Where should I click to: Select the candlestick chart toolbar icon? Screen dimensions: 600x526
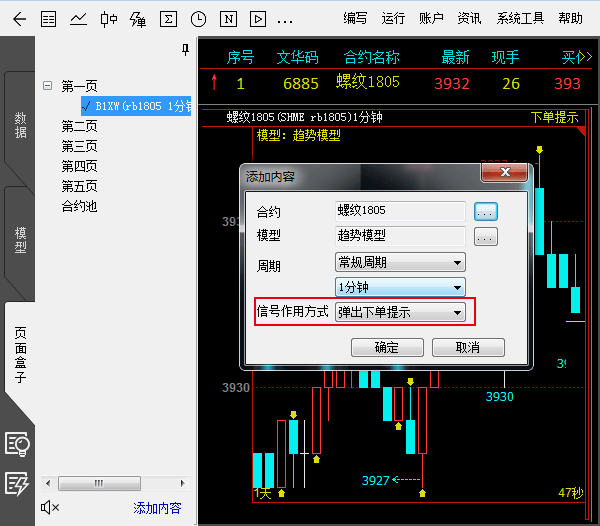tap(109, 18)
